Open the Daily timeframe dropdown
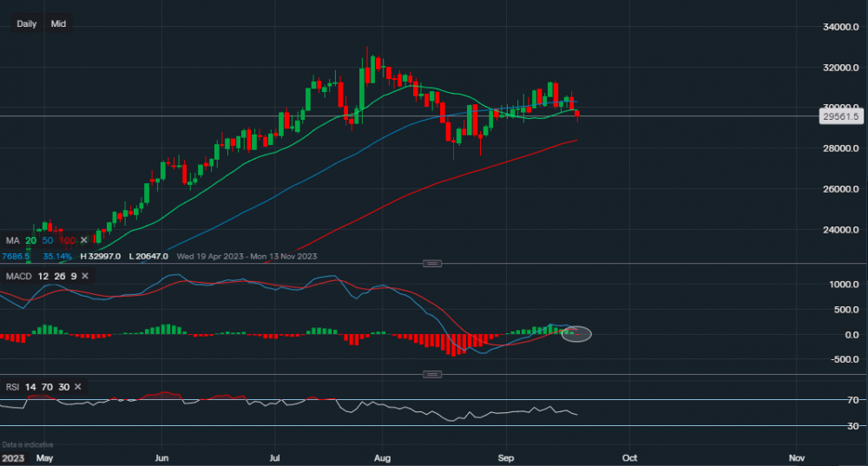 (x=26, y=23)
